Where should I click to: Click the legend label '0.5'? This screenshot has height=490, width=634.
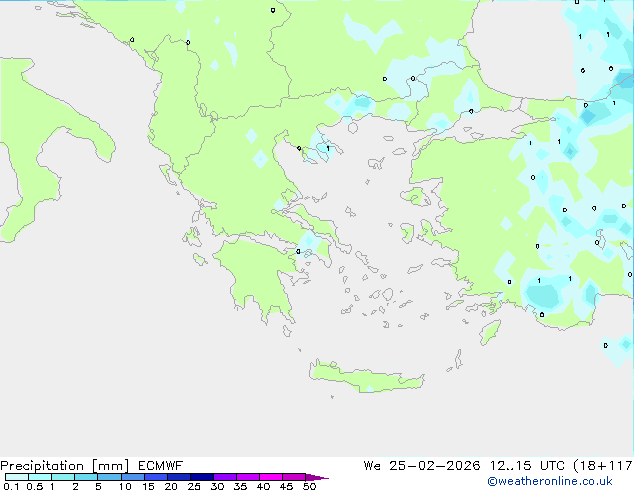[35, 486]
